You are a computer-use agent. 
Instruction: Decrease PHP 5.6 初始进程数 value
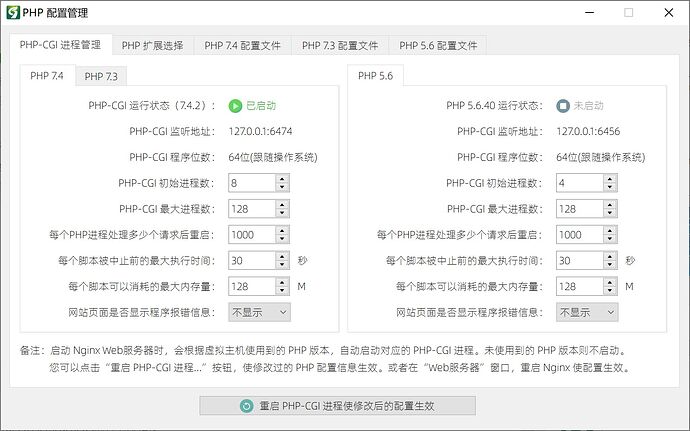click(x=610, y=187)
